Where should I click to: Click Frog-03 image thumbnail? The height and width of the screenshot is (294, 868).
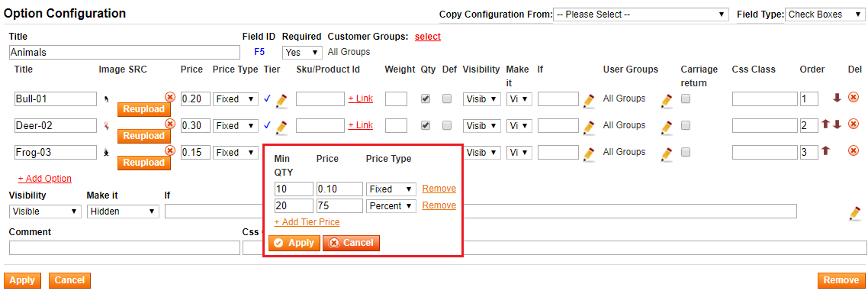tap(106, 152)
